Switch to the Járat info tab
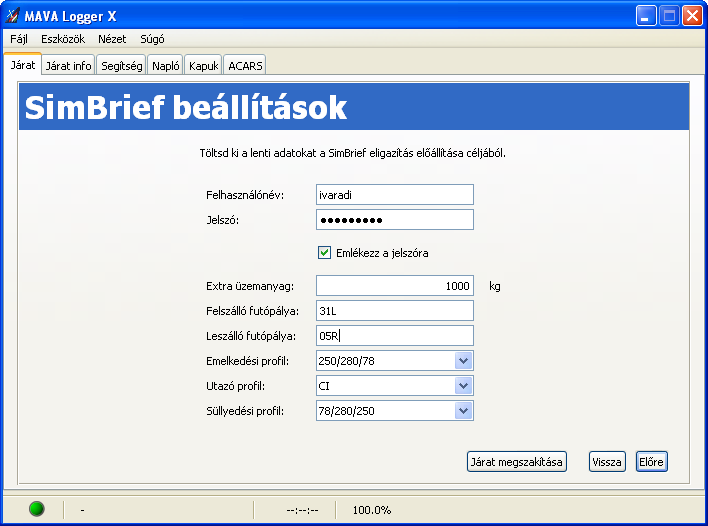 (x=68, y=65)
